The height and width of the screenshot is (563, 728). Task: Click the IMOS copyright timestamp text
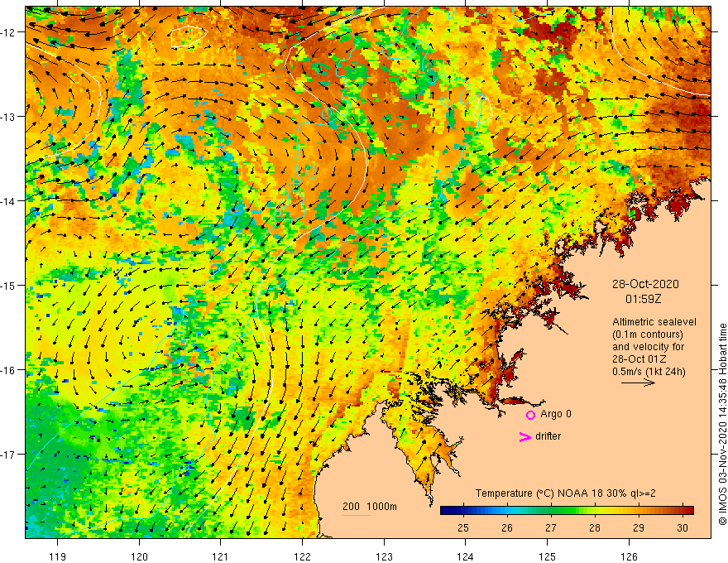coord(722,425)
